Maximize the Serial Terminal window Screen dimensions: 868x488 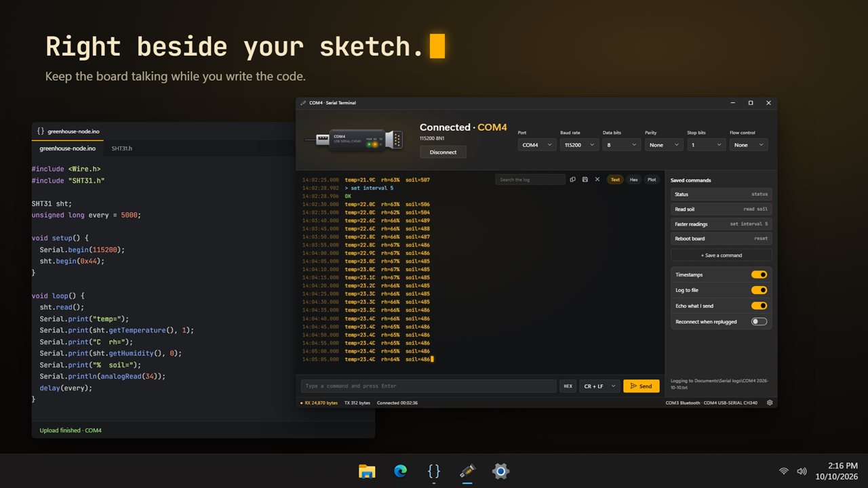point(751,103)
